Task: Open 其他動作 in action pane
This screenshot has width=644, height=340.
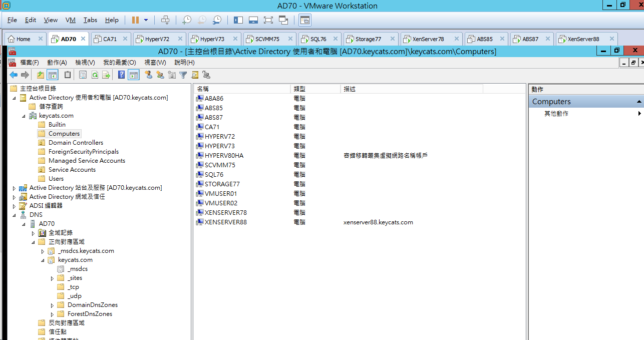Action: [x=556, y=114]
